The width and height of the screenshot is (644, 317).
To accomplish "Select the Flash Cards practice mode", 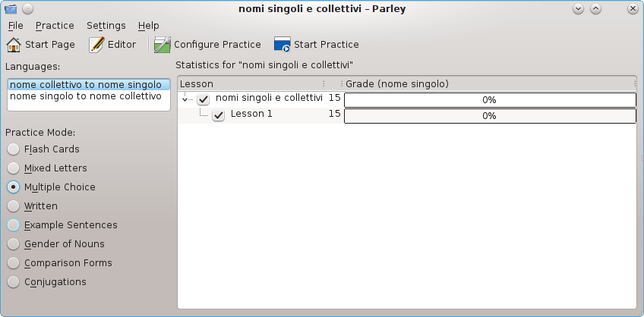I will (14, 149).
